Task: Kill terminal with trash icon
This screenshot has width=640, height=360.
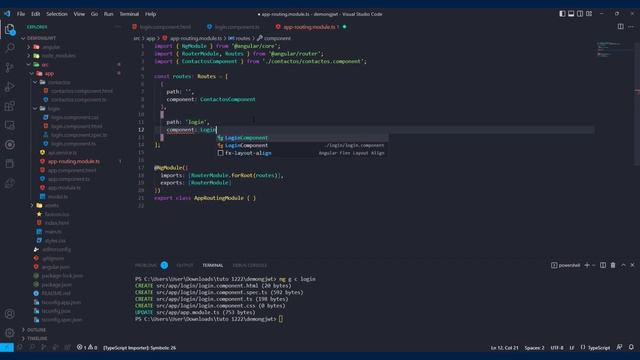Action: pos(613,265)
